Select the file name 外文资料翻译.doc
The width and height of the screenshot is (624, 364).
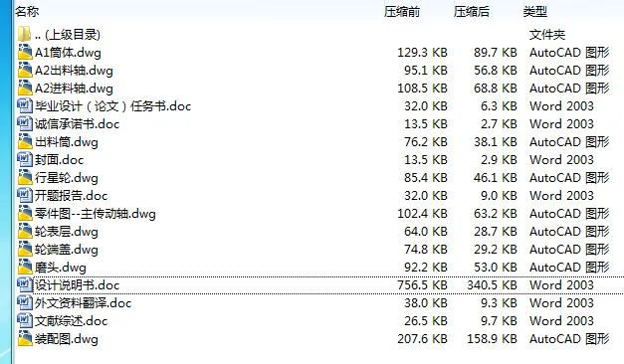coord(84,303)
